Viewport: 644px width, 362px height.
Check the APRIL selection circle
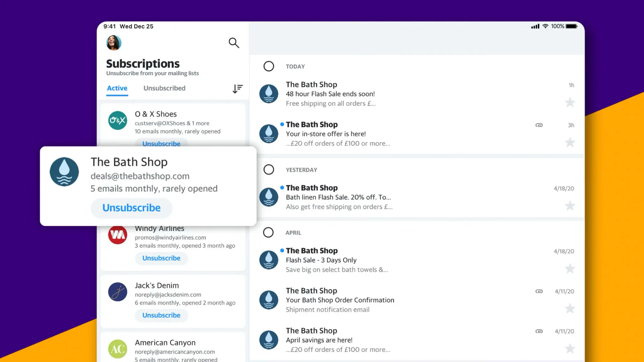coord(269,233)
